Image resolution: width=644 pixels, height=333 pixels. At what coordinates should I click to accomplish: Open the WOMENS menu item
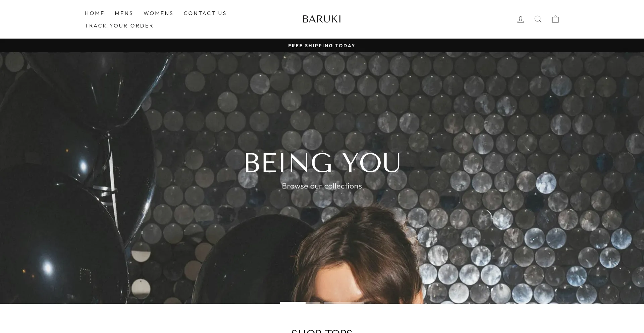[x=158, y=13]
